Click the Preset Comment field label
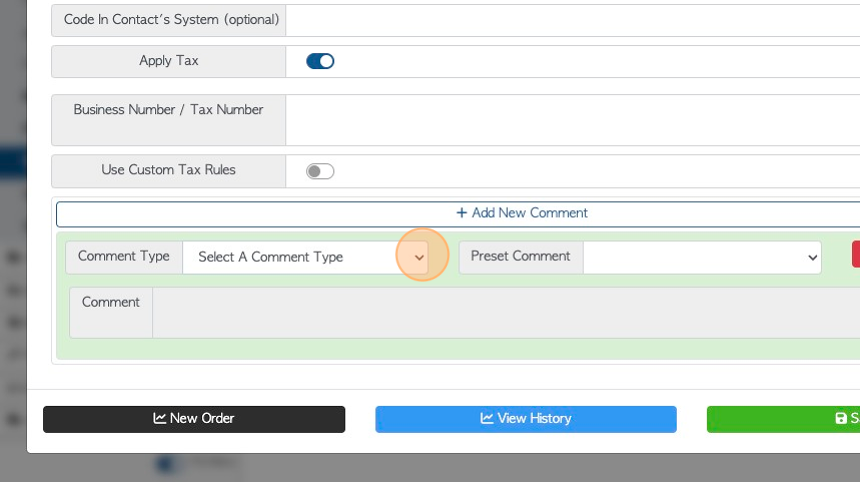 520,257
